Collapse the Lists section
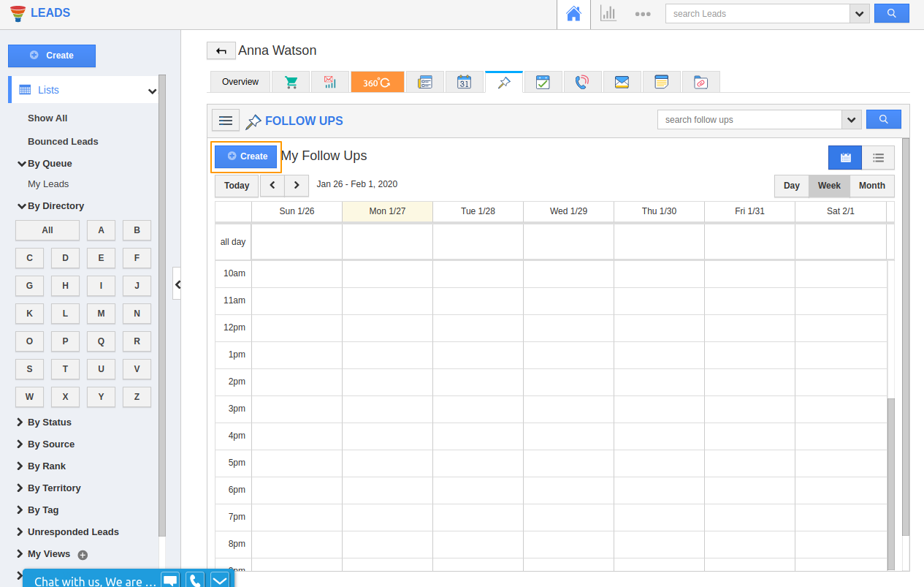The width and height of the screenshot is (924, 587). click(x=153, y=91)
